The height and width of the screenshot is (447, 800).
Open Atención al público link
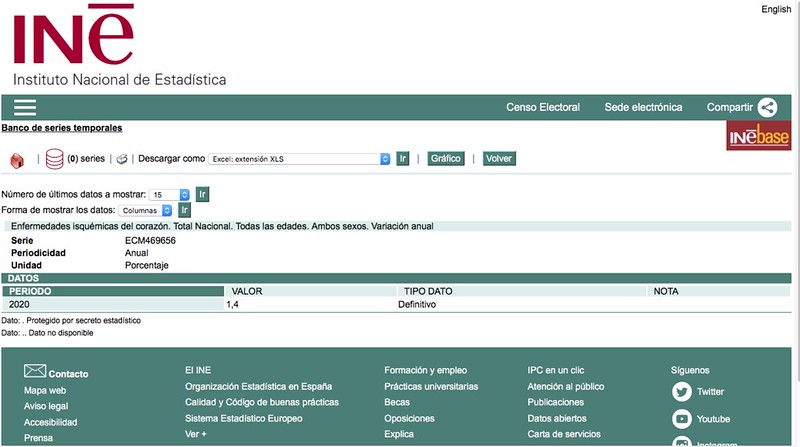(566, 386)
